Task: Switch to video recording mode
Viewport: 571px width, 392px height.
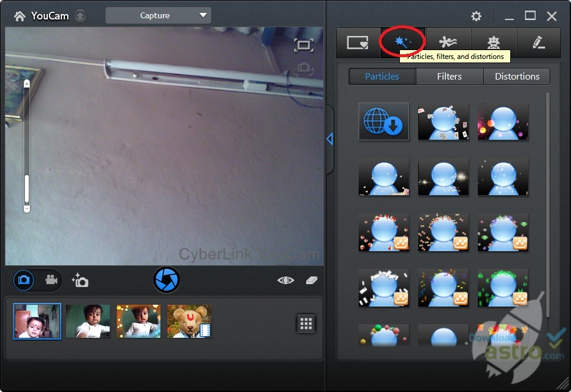Action: point(52,281)
